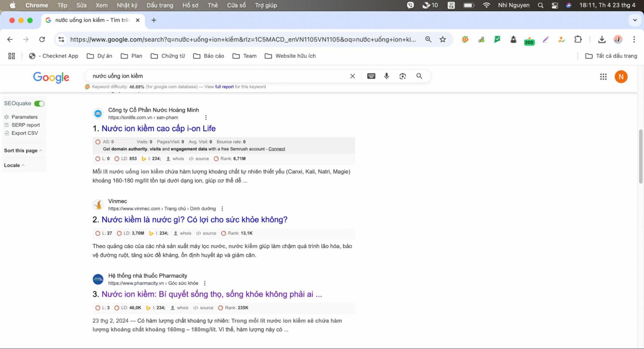Open site information icon in address bar
The width and height of the screenshot is (644, 349).
coord(61,39)
